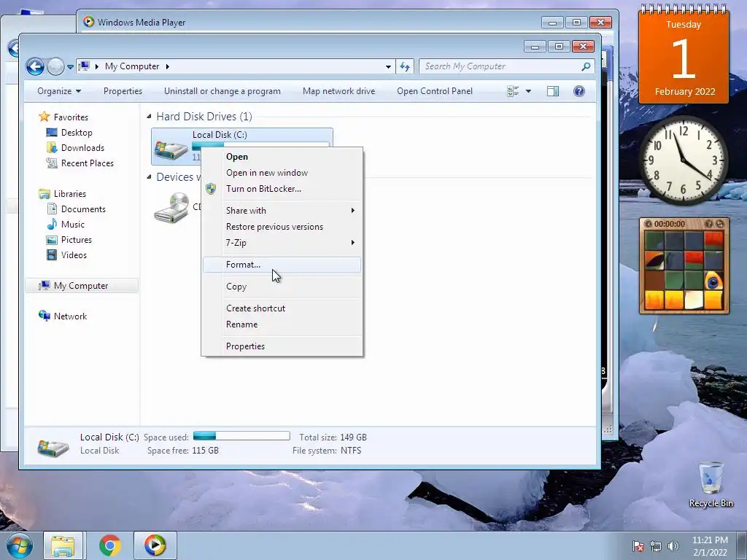Viewport: 747px width, 560px height.
Task: Select the Local Disk (C:) drive icon
Action: (x=171, y=149)
